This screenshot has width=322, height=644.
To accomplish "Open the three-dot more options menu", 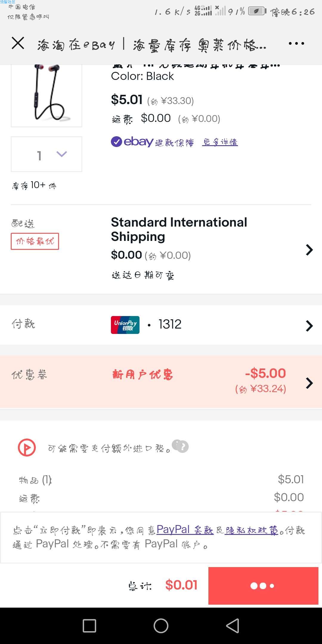I will coord(296,44).
